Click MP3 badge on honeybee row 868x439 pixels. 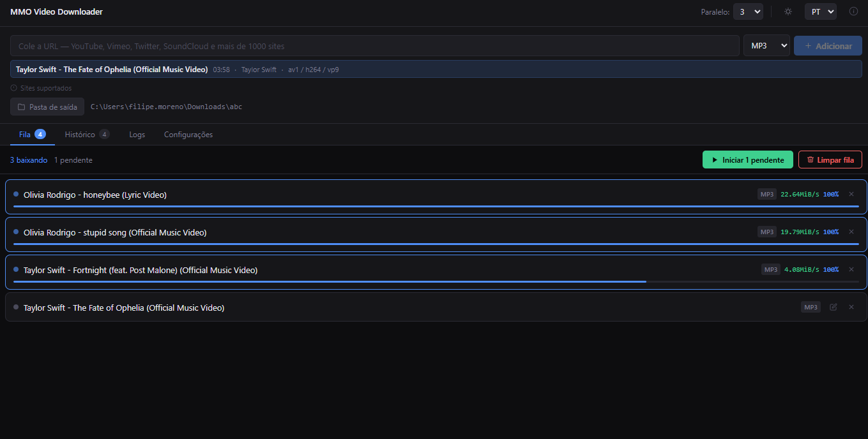pos(767,195)
